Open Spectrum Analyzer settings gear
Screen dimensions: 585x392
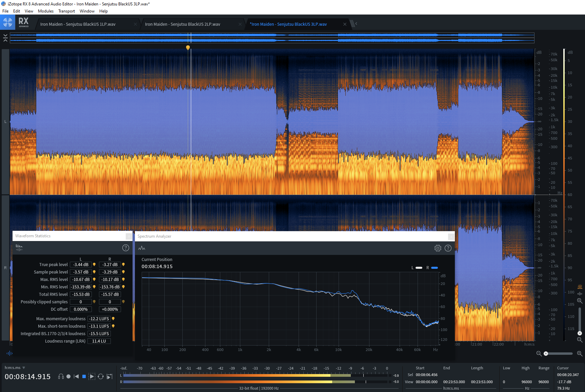(x=438, y=248)
